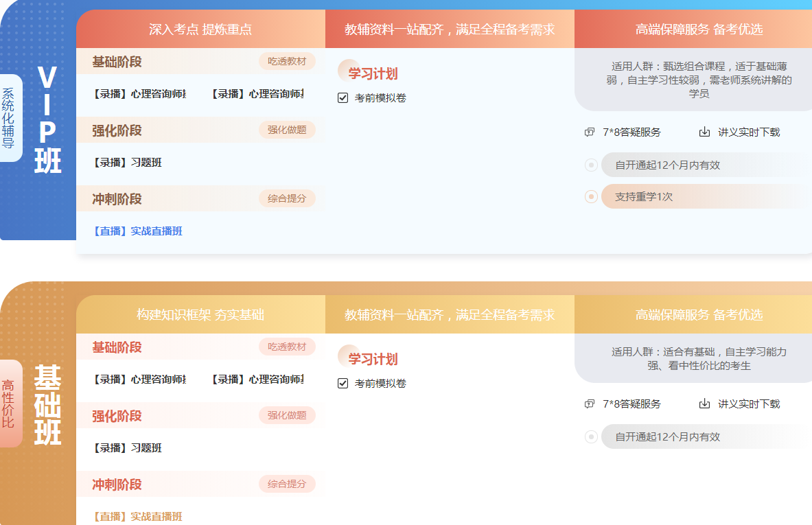Click the VIP班 vertical title

[47, 119]
